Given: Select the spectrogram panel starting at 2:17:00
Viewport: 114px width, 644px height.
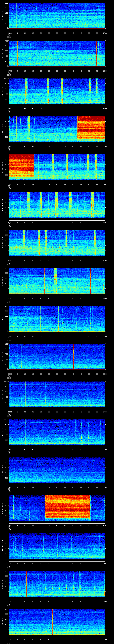Looking at the screenshot, I should (57, 54).
